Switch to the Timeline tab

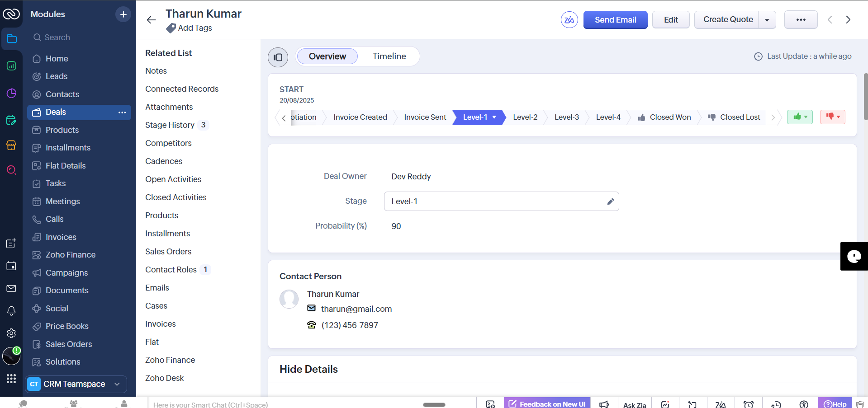click(389, 56)
